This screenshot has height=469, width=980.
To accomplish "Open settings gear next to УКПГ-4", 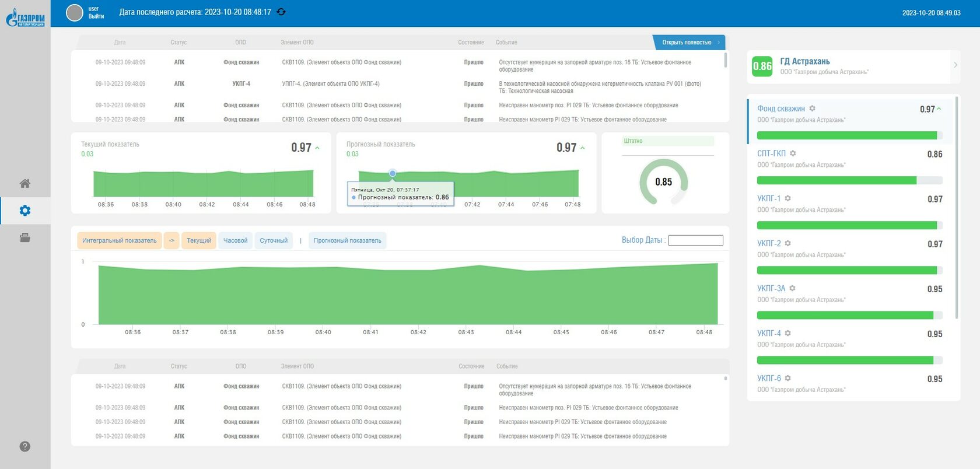I will tap(787, 333).
